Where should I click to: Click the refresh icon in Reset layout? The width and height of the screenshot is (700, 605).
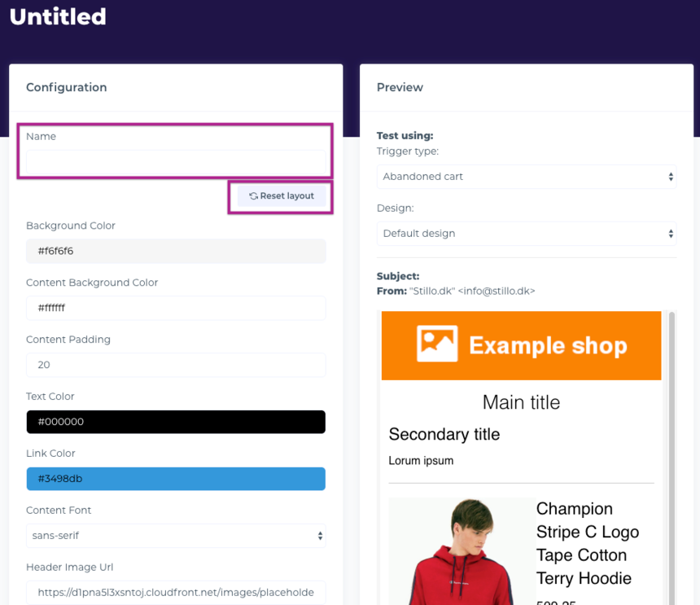tap(254, 196)
